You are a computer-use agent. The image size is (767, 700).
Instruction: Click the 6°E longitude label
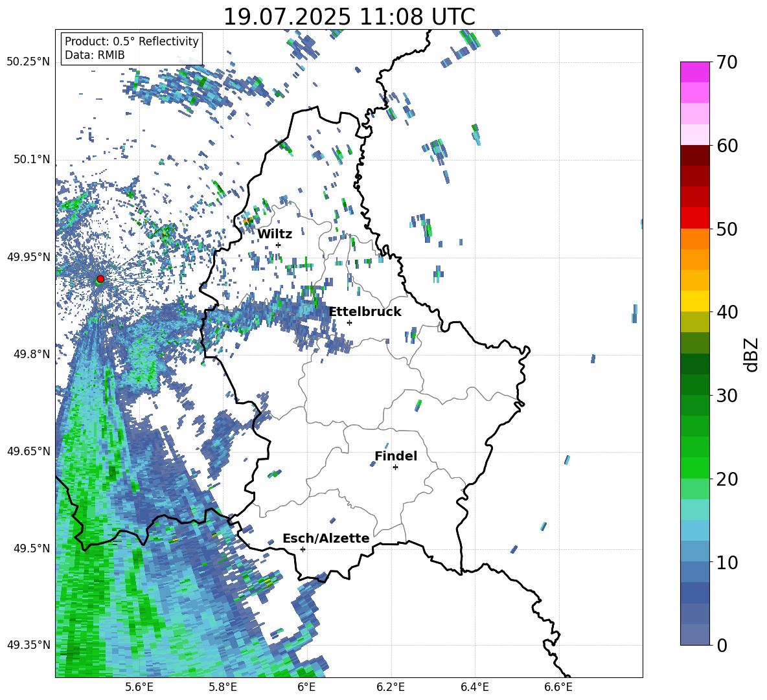tap(306, 688)
